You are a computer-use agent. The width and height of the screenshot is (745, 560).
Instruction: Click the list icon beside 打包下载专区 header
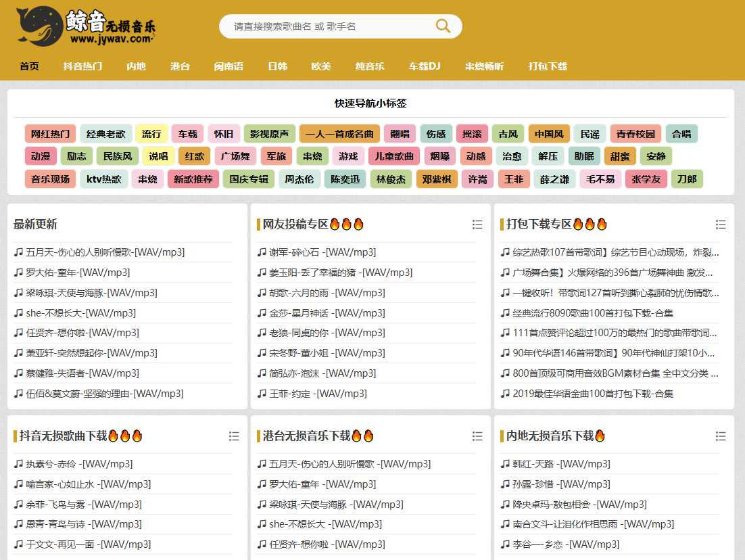click(x=721, y=224)
